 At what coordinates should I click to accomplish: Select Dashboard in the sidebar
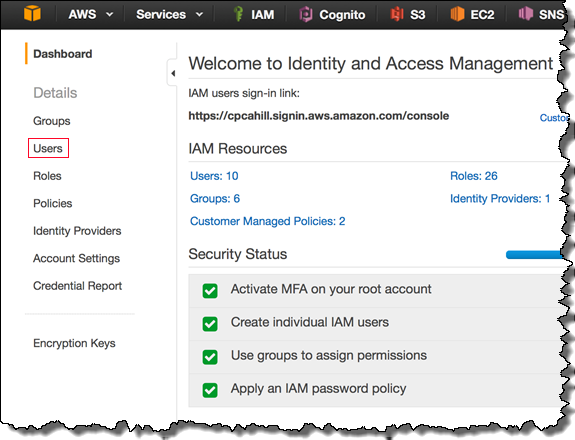(x=63, y=54)
